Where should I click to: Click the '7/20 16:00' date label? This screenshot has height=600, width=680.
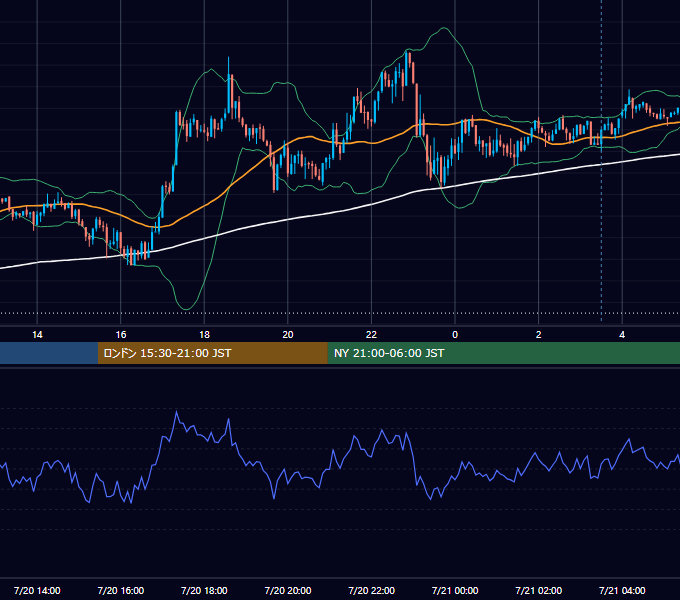coord(121,590)
